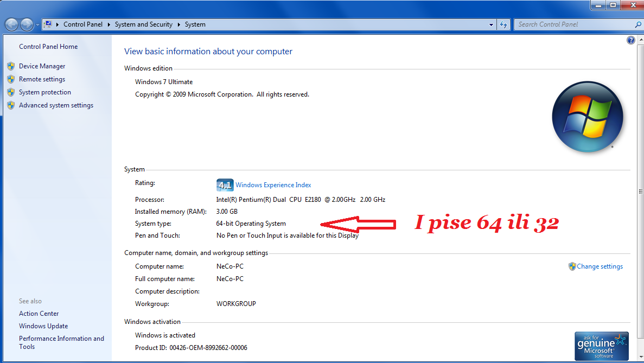Select the No Pen or Touch Input text
This screenshot has height=363, width=644.
click(x=288, y=235)
